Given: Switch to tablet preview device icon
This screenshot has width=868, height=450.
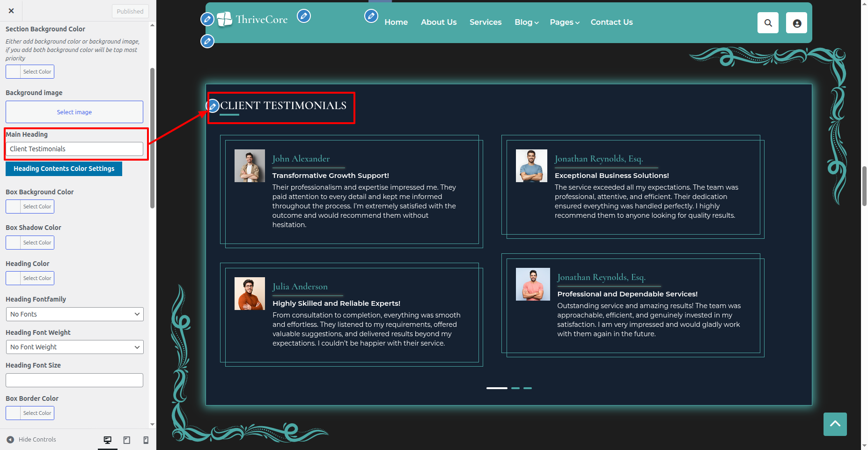Looking at the screenshot, I should [126, 440].
